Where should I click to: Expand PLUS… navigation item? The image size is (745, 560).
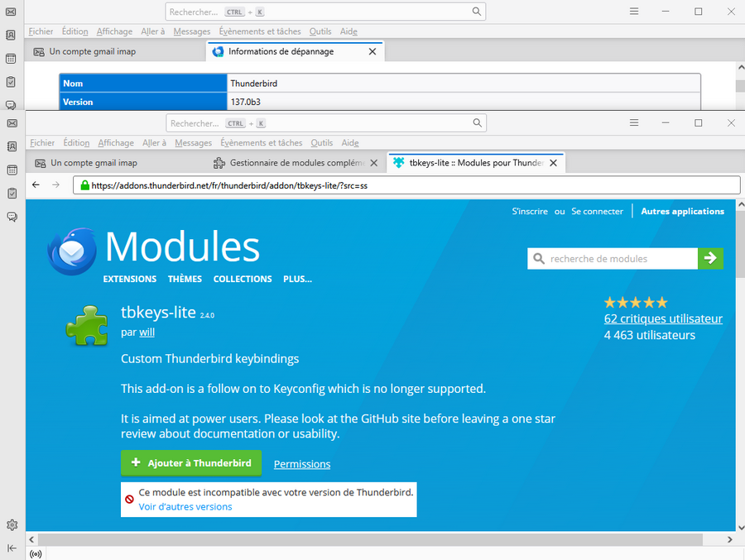(297, 279)
